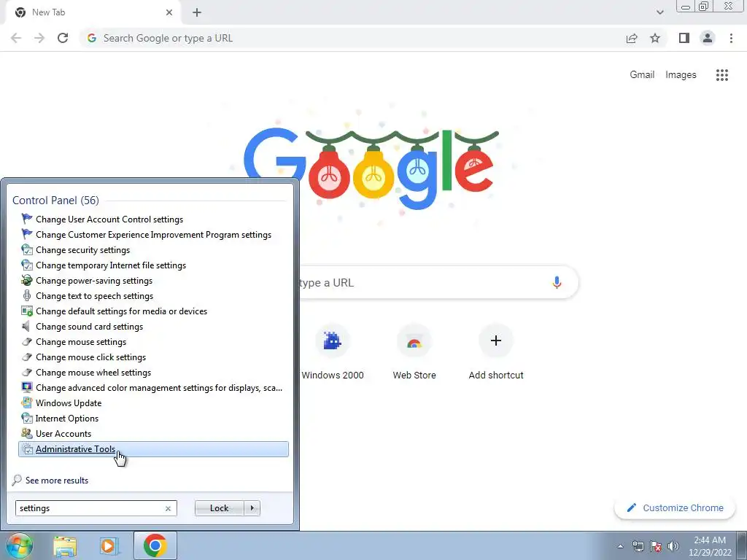Screen dimensions: 747x560
Task: Go back using the back arrow
Action: pos(16,38)
